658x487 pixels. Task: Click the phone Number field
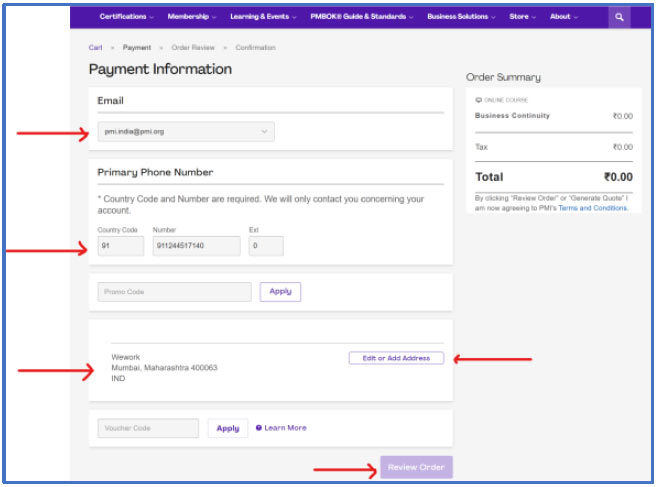pos(196,246)
